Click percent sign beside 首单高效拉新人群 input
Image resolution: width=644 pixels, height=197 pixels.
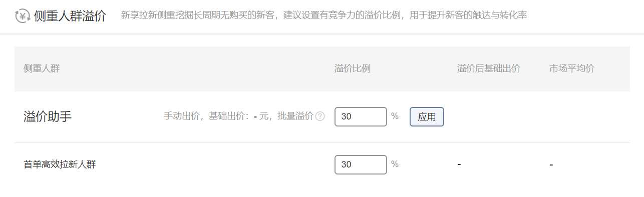coord(395,164)
